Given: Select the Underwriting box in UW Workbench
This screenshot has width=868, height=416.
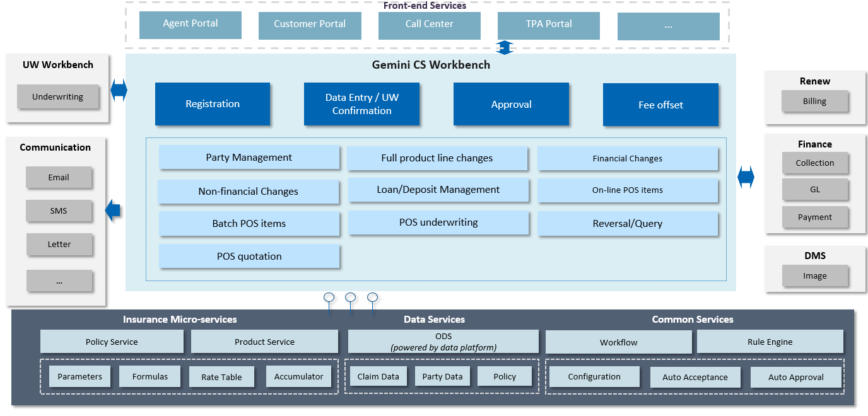Looking at the screenshot, I should (57, 97).
